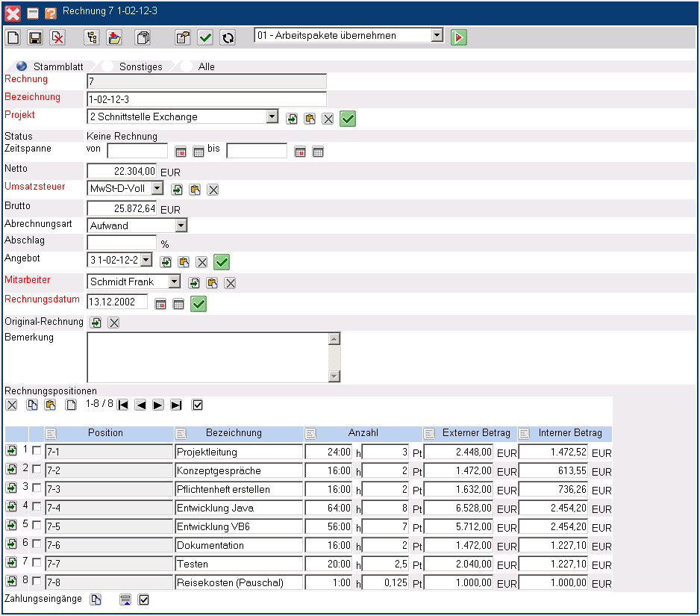The width and height of the screenshot is (700, 616).
Task: Run selected action with green play button
Action: pos(458,37)
